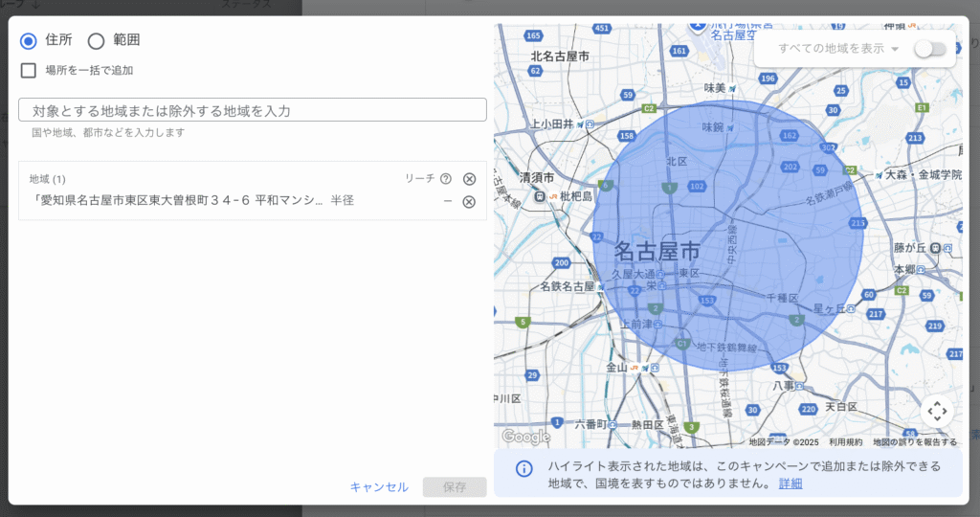Click the 保存 button
This screenshot has height=517, width=980.
455,487
